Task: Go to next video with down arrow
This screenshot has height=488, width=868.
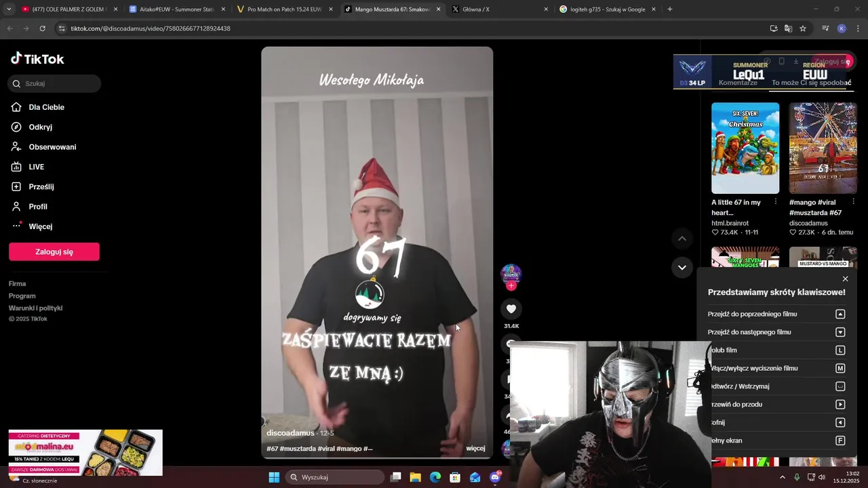Action: pos(682,267)
